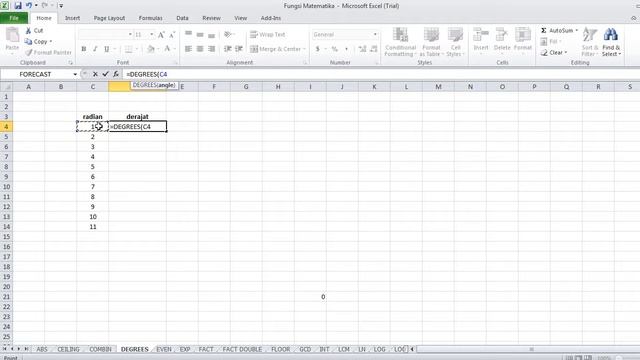Confirm formula with checkmark icon

pos(105,74)
